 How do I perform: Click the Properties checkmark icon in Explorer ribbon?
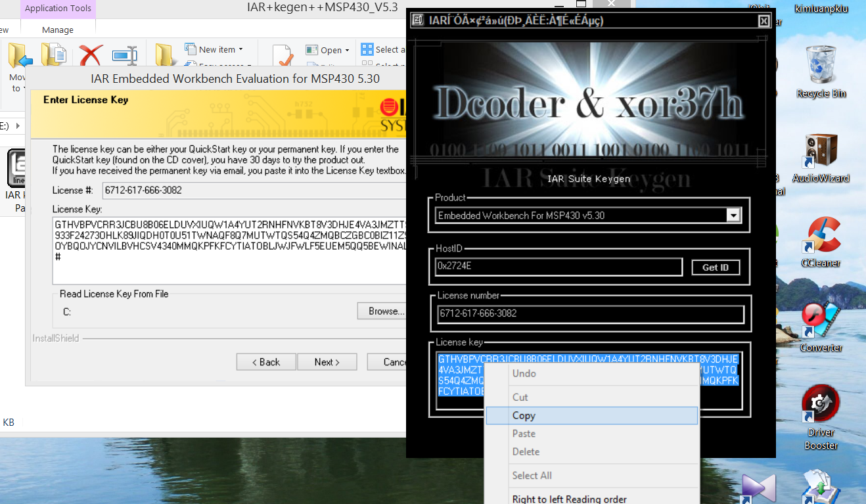[x=283, y=57]
